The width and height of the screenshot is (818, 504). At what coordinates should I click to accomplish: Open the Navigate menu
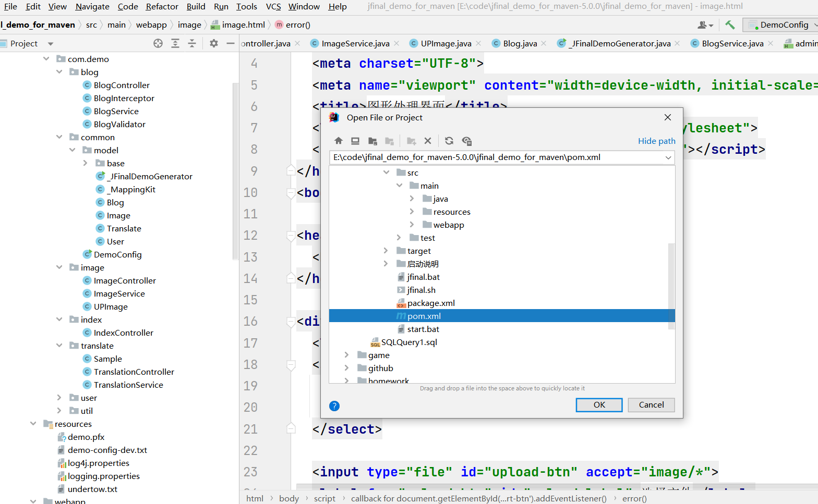pyautogui.click(x=92, y=6)
